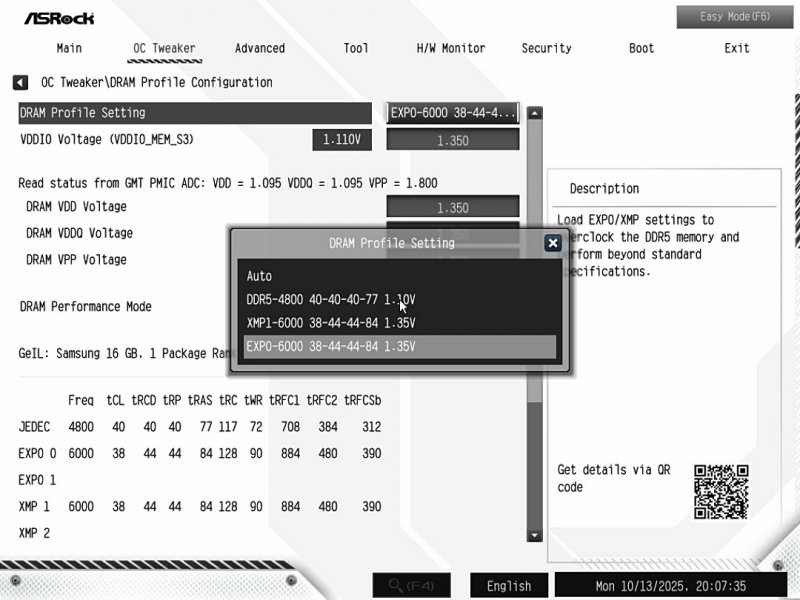Close the DRAM Profile Setting popup
Viewport: 800px width, 600px height.
(552, 243)
